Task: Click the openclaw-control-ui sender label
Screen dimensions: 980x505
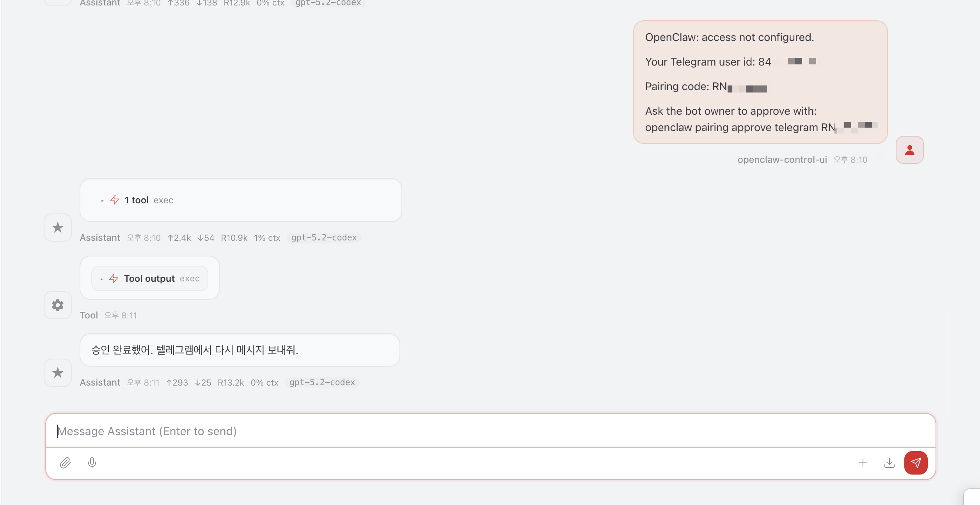Action: [x=782, y=160]
